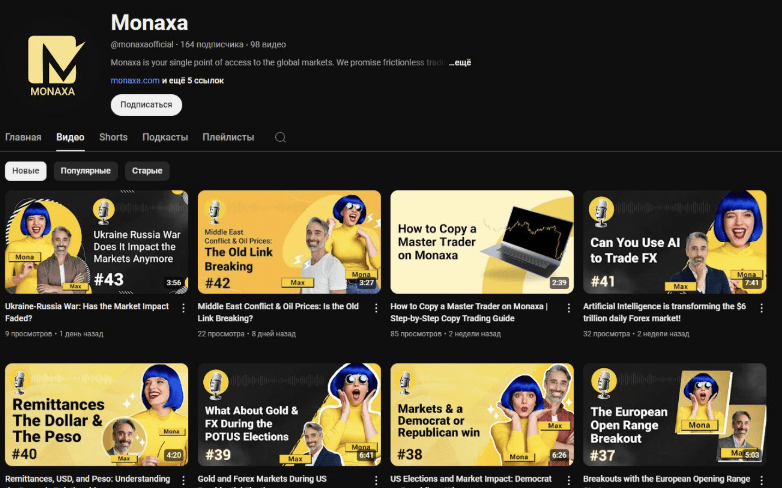Select the Старые sort filter chip
Screen dimensions: 782x488
(x=147, y=171)
